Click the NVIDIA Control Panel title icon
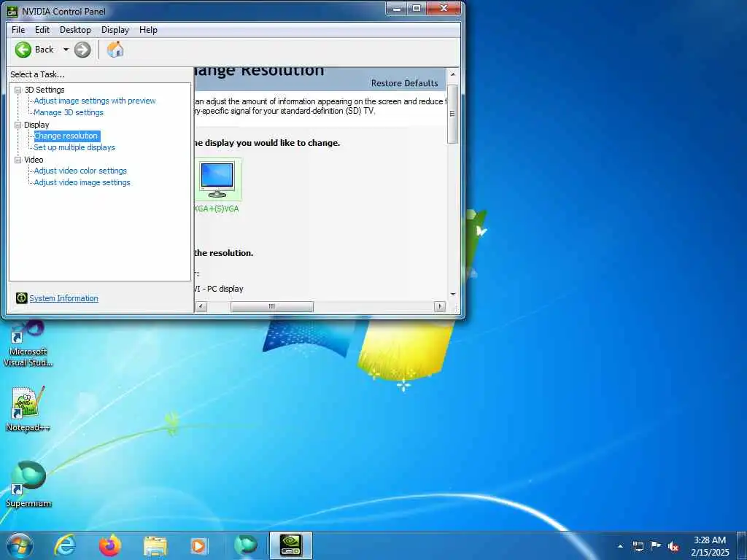This screenshot has width=747, height=560. [x=12, y=11]
